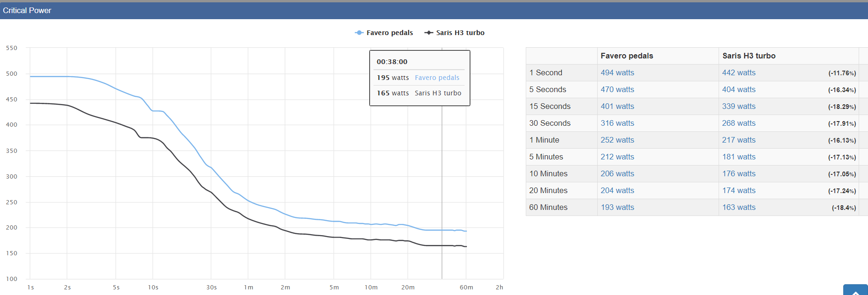Open Favero 30 Seconds 316 watts link
Screen dimensions: 868x295
pos(617,123)
